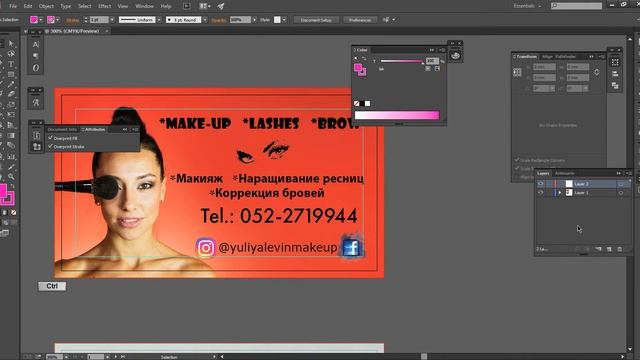
Task: Click the GPU performance rocket icon
Action: [x=221, y=6]
